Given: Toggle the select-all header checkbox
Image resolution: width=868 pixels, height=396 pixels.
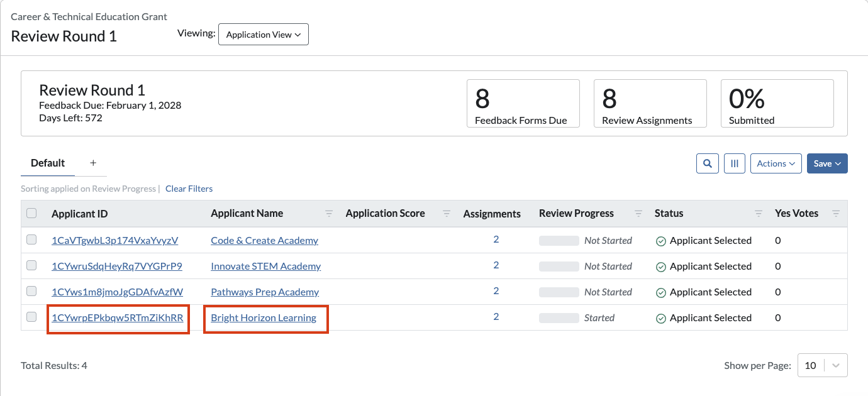Looking at the screenshot, I should pos(31,213).
